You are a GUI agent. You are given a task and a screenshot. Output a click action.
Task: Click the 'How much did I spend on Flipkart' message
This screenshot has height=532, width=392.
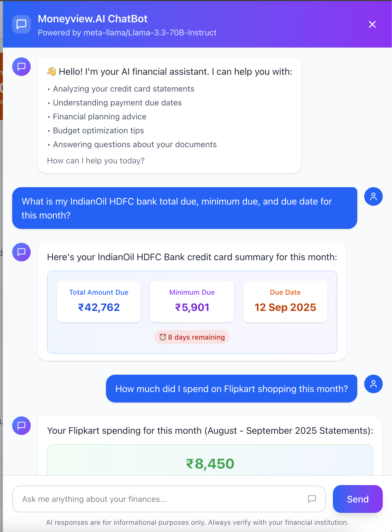pos(232,389)
